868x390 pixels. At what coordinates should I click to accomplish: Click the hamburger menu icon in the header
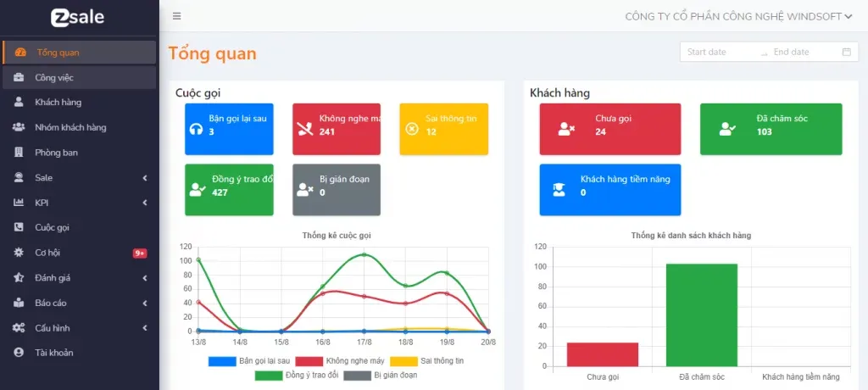click(x=176, y=16)
